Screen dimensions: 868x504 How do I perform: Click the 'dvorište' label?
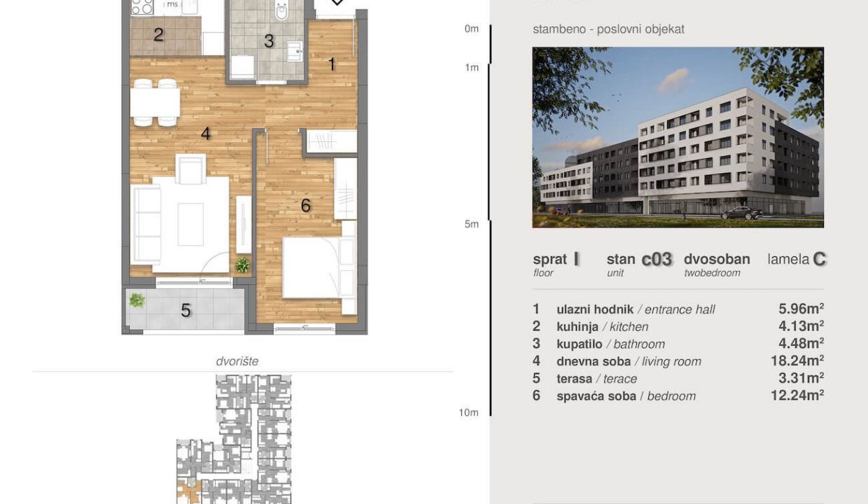[237, 362]
